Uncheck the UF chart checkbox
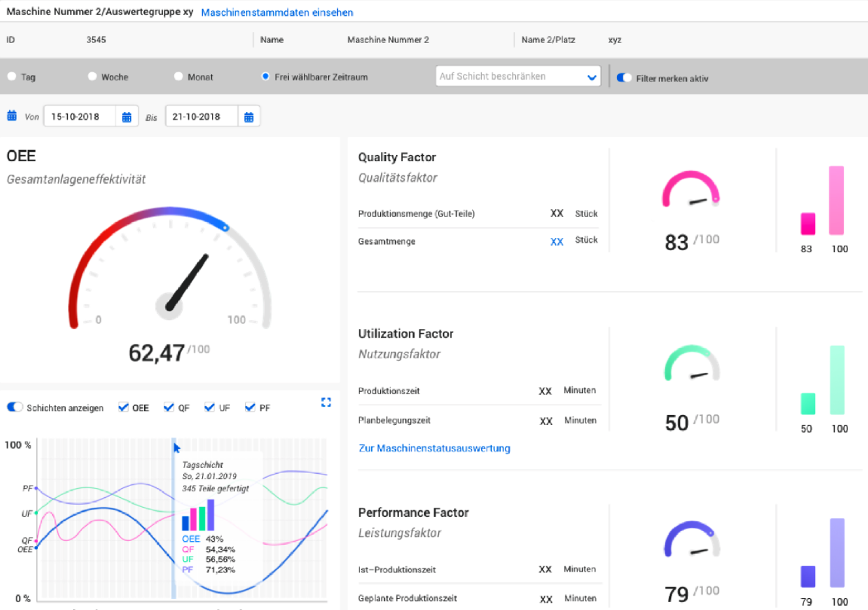 pos(209,407)
